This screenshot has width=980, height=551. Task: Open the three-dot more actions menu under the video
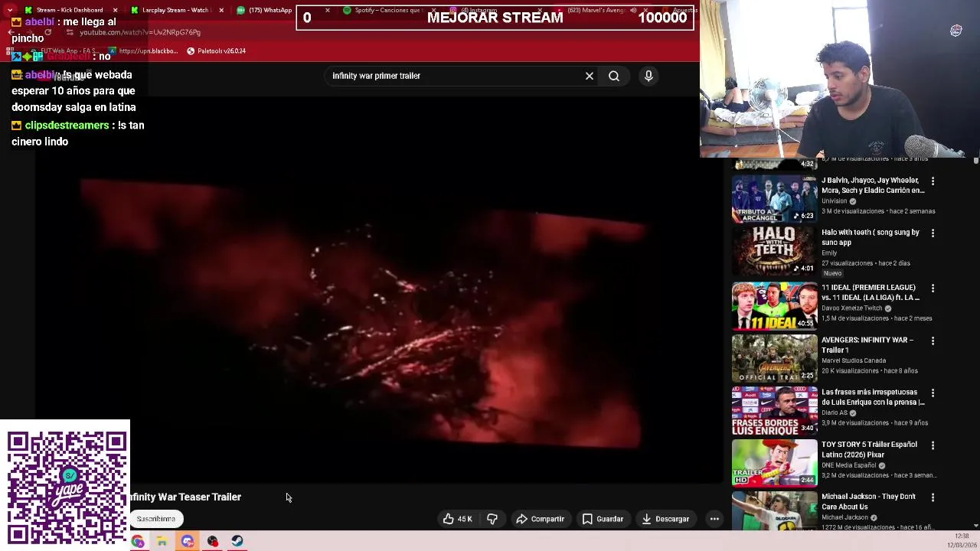tap(714, 519)
